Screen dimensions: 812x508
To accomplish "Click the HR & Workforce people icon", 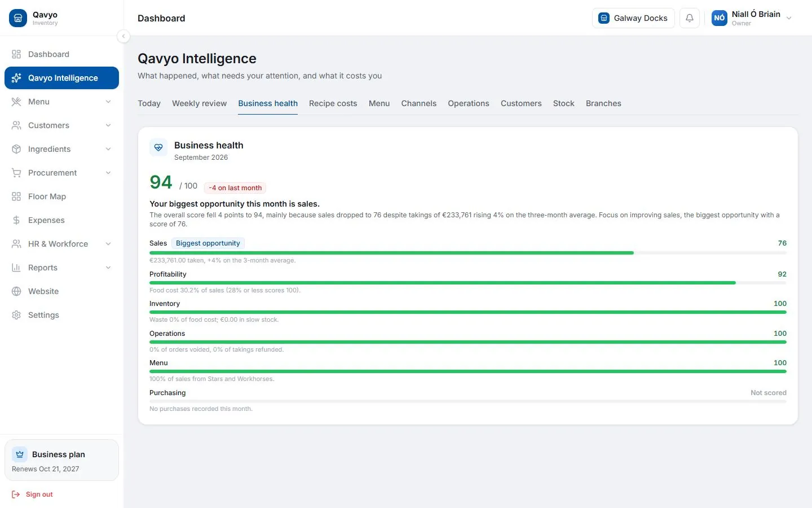I will 16,244.
